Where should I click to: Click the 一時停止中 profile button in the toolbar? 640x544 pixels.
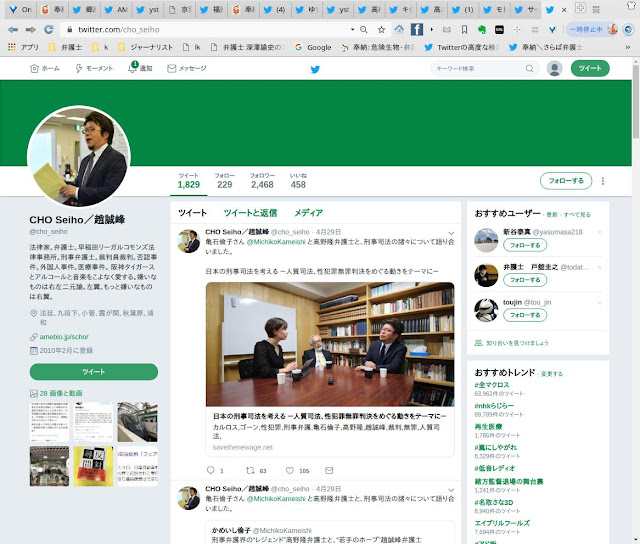(593, 29)
